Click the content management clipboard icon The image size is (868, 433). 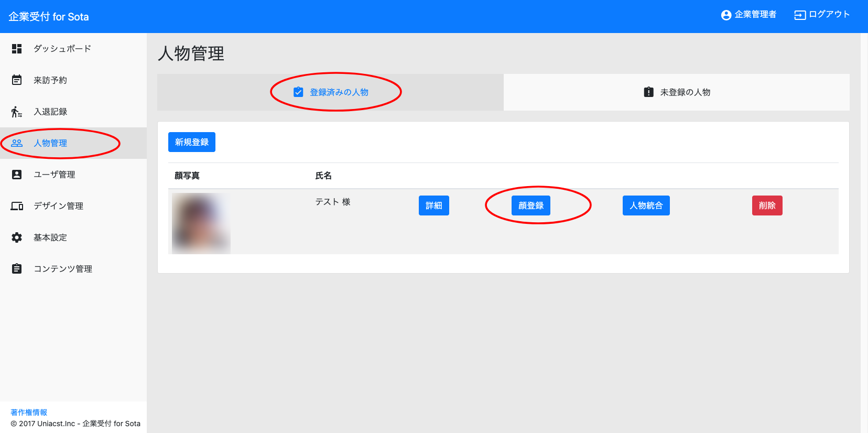coord(17,269)
